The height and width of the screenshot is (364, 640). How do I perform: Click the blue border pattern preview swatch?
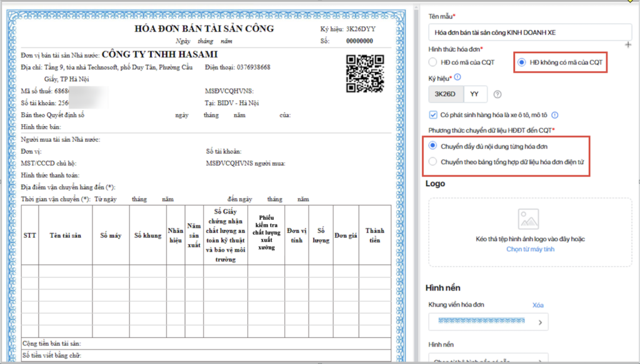pos(482,320)
